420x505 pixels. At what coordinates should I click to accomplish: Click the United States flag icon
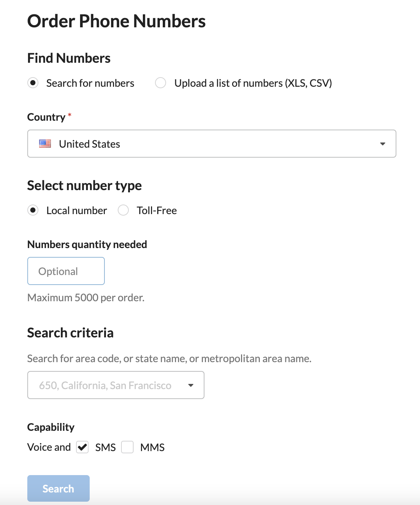[x=45, y=144]
